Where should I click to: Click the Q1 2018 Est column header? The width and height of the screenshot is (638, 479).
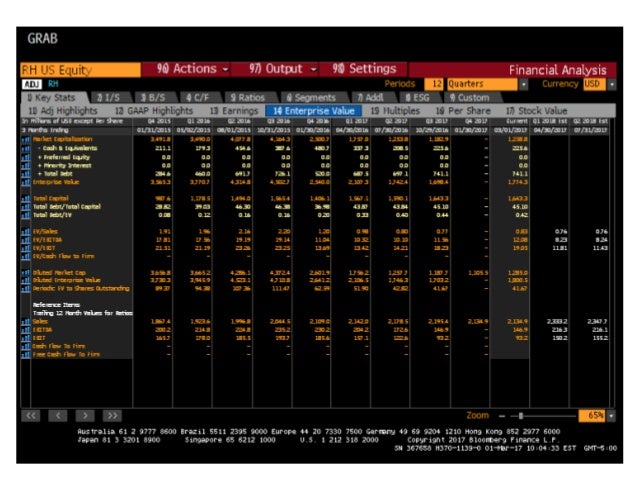[x=550, y=121]
